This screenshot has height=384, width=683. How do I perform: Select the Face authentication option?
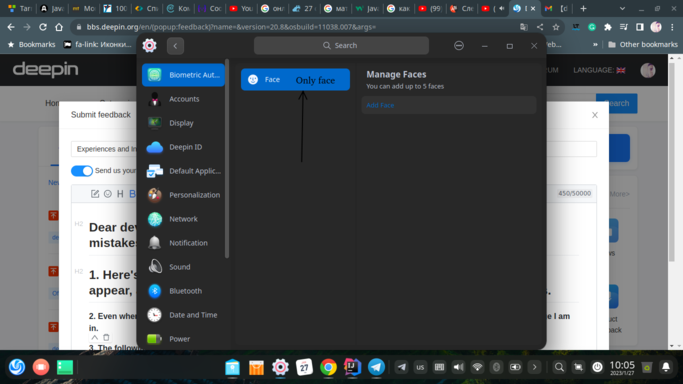(295, 79)
